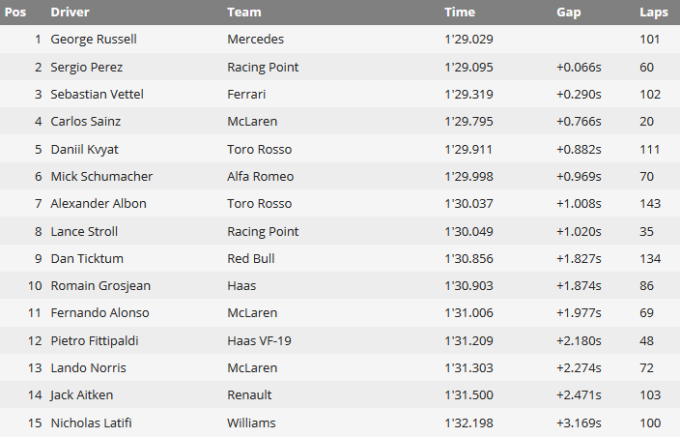Click the Team column header
680x437 pixels.
[244, 12]
